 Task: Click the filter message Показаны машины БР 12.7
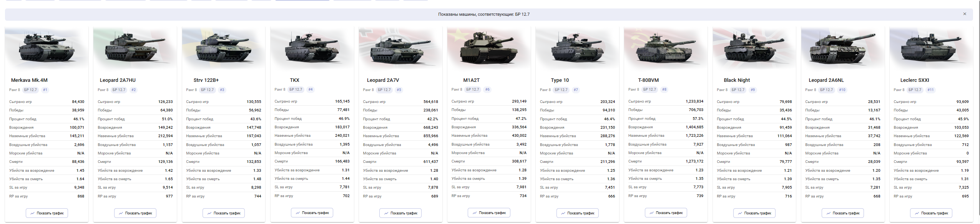(x=483, y=14)
